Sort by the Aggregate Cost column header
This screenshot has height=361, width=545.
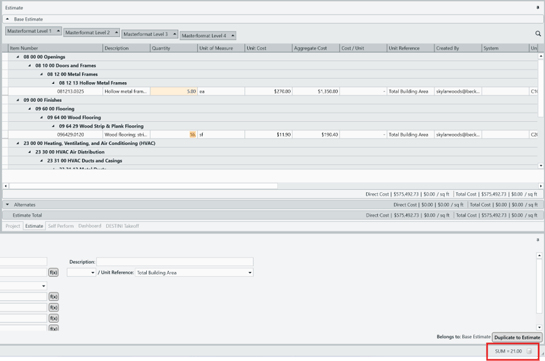coord(316,48)
